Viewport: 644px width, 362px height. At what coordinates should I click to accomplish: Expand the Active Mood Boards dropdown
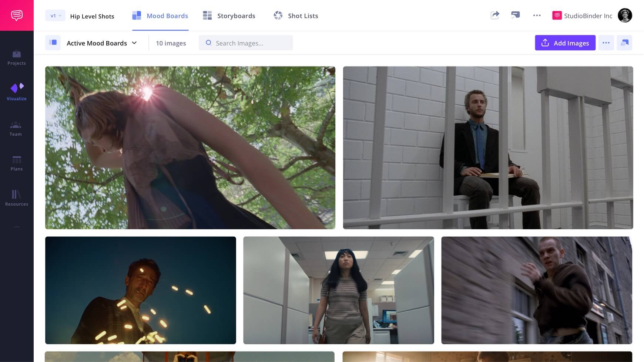tap(101, 43)
